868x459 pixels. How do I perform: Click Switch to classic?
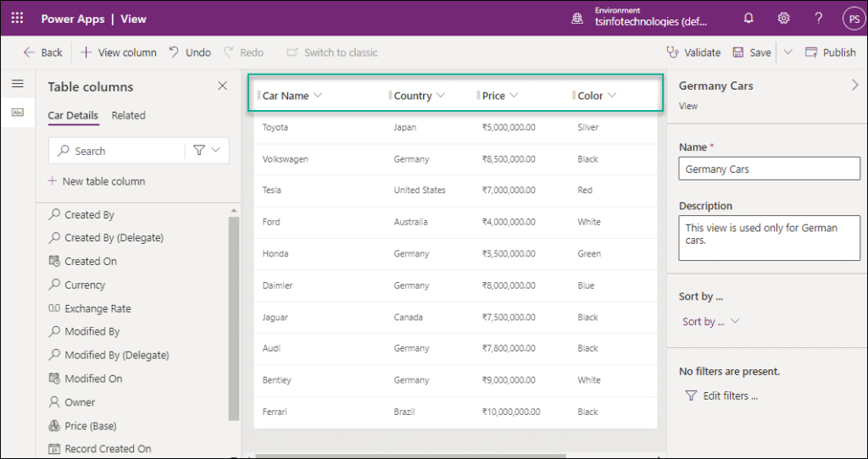click(332, 53)
